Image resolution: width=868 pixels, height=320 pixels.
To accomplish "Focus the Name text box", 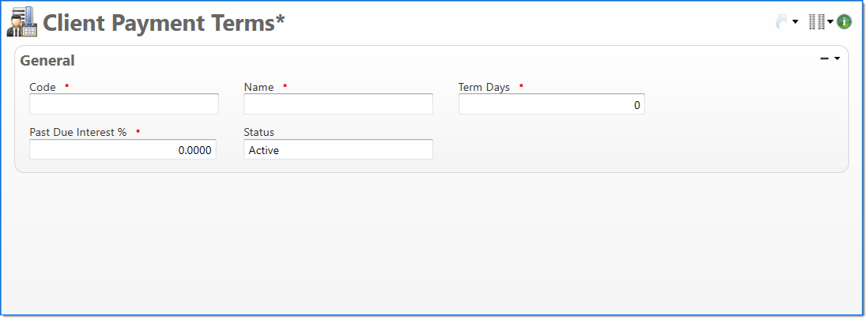I will pos(338,104).
